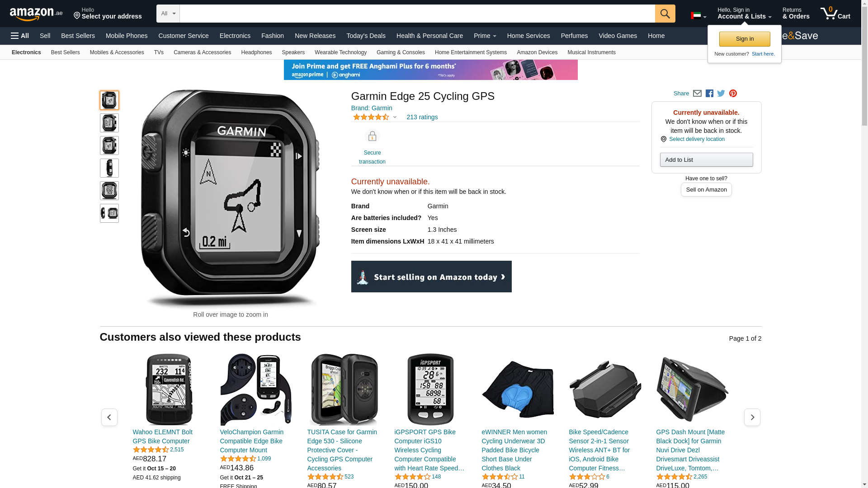Share product via email icon
Viewport: 868px width, 488px height.
click(x=697, y=94)
